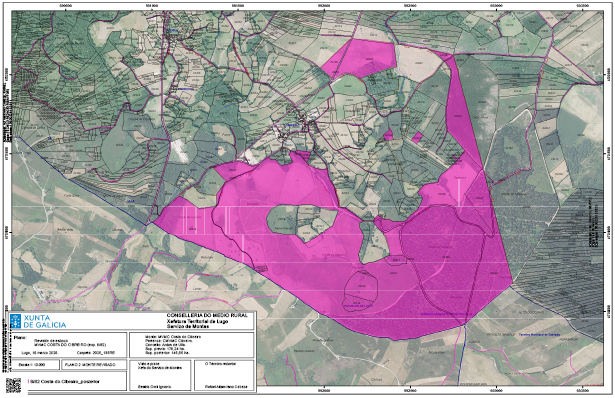The width and height of the screenshot is (615, 398).
Task: Click the 'Plano:' label in the title block
Action: tap(20, 337)
